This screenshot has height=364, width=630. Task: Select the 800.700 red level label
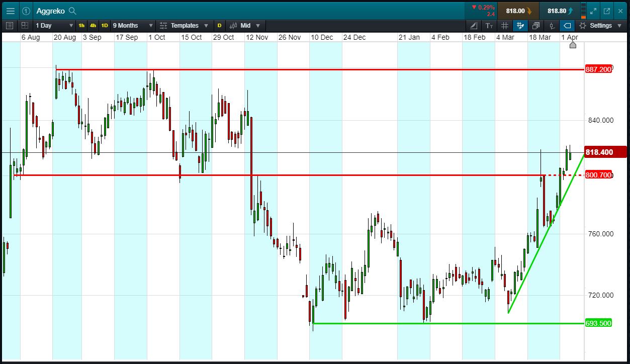tap(598, 175)
